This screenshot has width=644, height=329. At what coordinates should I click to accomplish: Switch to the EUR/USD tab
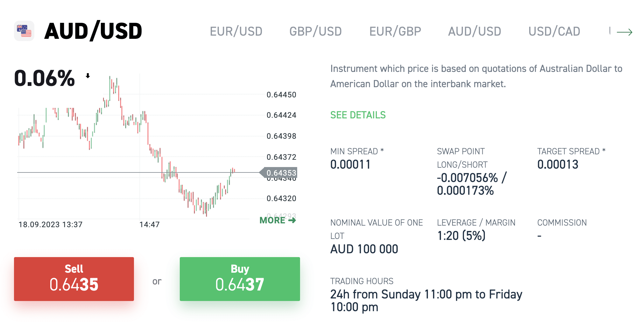tap(236, 31)
